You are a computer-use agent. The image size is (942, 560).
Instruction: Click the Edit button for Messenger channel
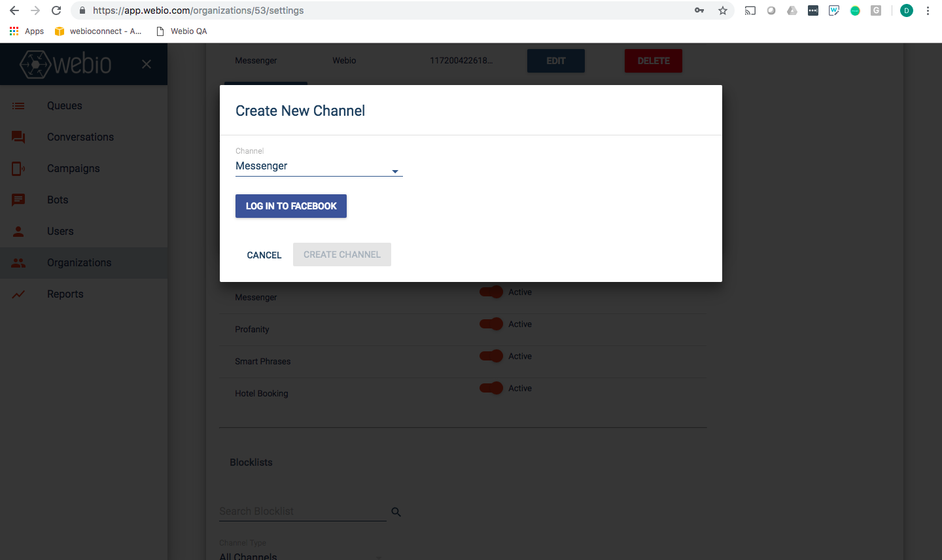556,61
